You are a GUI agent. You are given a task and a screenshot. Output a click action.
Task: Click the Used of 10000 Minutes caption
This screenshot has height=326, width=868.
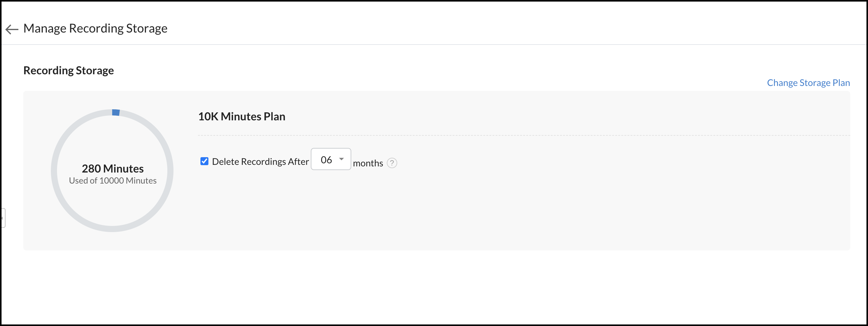(112, 180)
